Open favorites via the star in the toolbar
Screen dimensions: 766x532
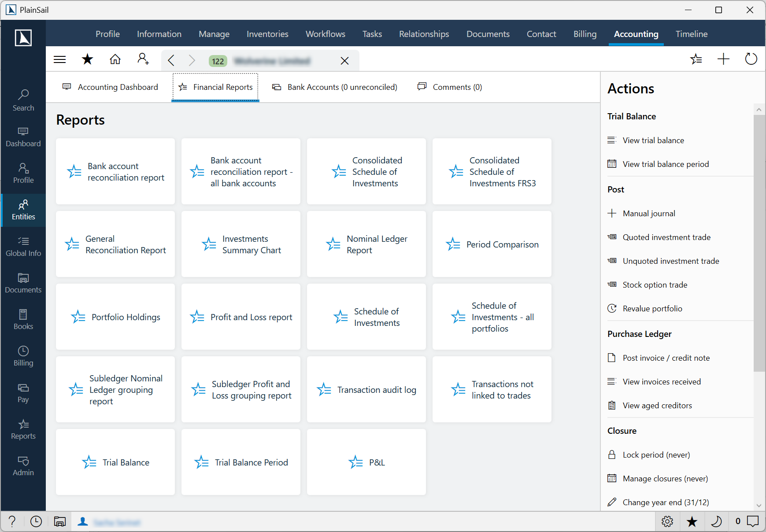click(87, 59)
